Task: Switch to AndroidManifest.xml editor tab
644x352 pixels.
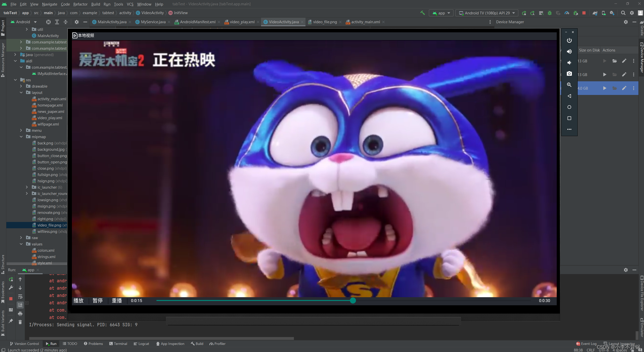Action: click(x=198, y=22)
